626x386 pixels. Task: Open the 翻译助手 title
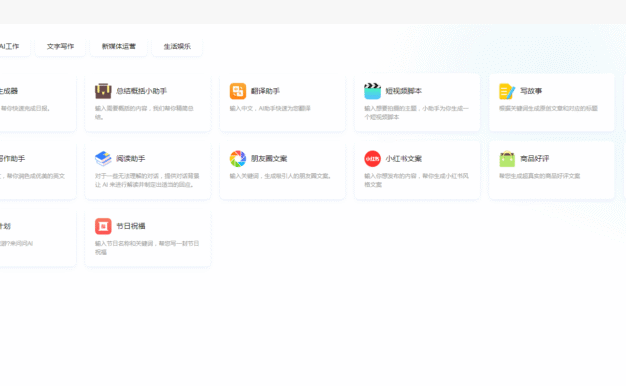[x=265, y=91]
